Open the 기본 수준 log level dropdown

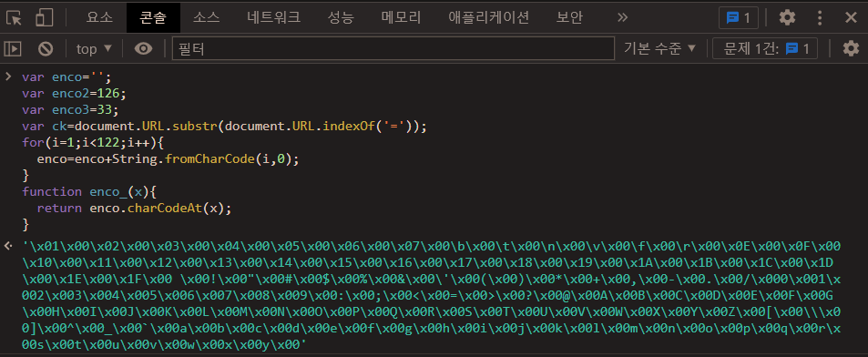click(659, 48)
